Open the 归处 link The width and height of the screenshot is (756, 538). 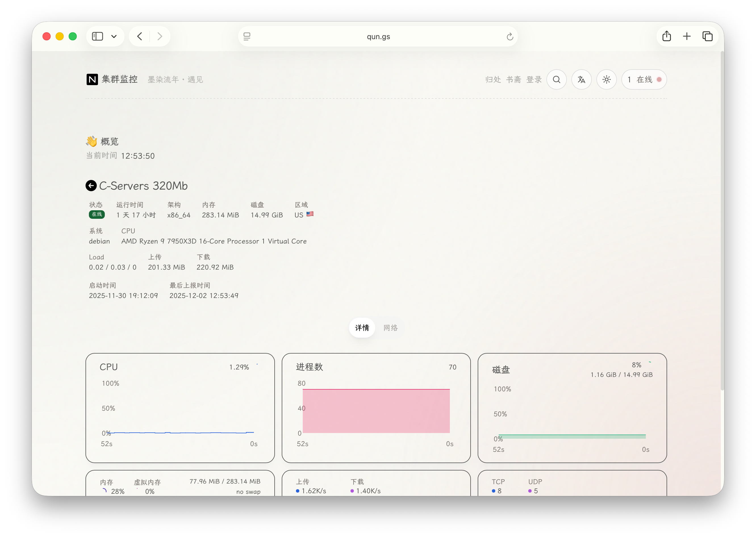(x=493, y=79)
